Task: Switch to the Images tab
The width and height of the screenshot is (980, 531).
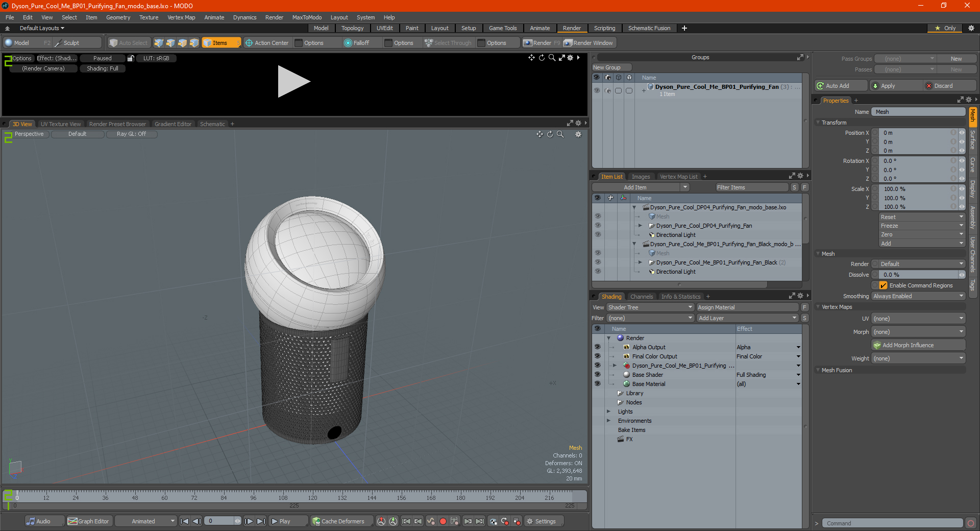Action: (641, 177)
